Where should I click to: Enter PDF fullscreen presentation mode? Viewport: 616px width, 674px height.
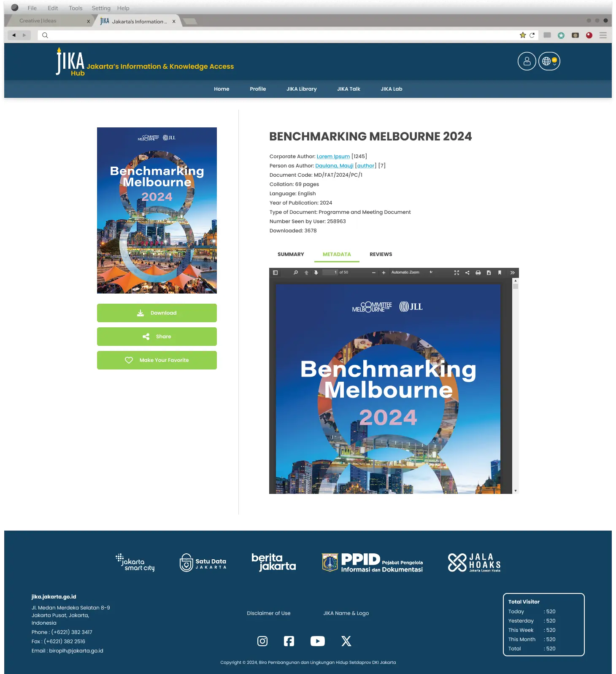tap(457, 272)
